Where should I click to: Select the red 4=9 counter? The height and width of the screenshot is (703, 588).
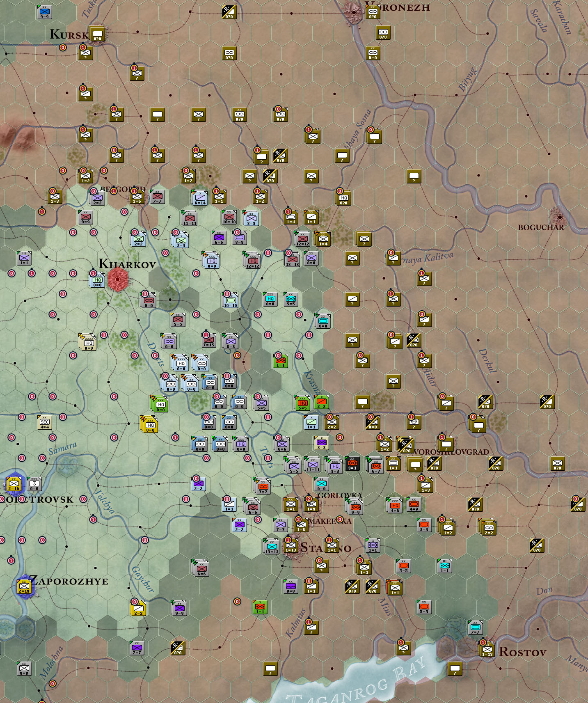click(414, 505)
